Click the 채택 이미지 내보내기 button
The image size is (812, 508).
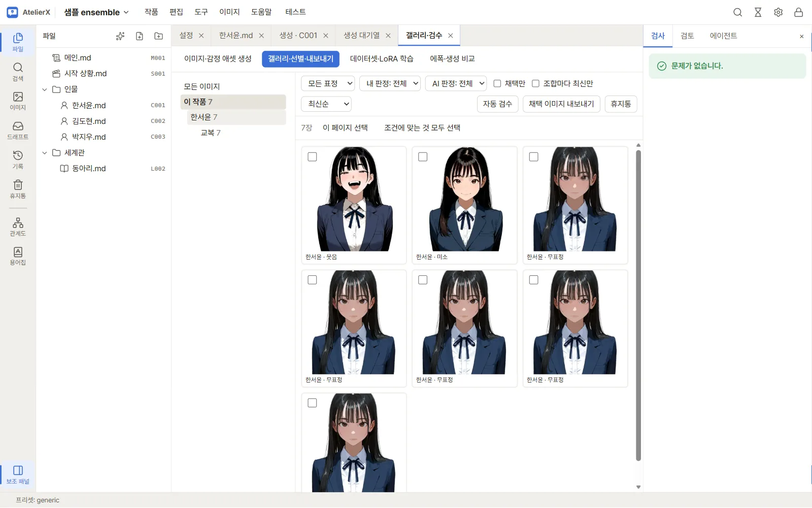561,104
